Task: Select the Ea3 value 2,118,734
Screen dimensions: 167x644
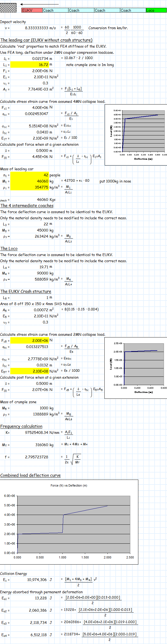Action: tap(38, 623)
